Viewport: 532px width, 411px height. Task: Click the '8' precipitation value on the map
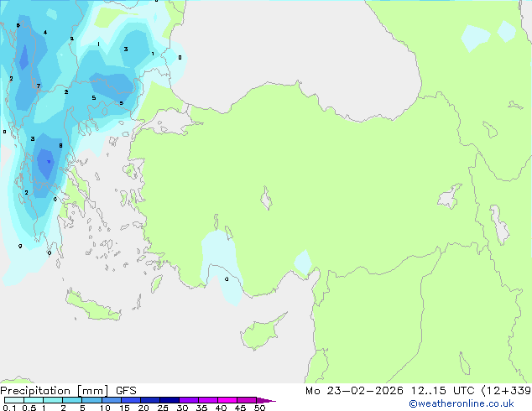point(60,146)
